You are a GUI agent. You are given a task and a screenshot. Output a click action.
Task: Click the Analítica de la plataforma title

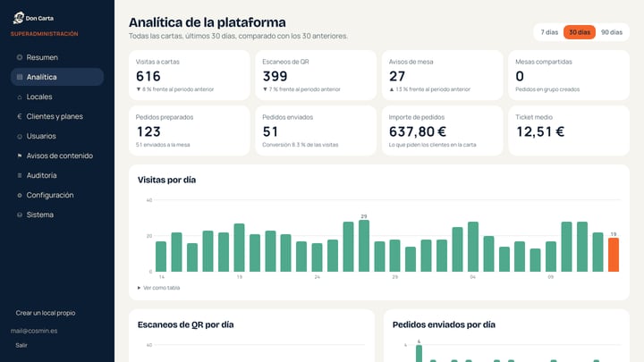pyautogui.click(x=208, y=22)
